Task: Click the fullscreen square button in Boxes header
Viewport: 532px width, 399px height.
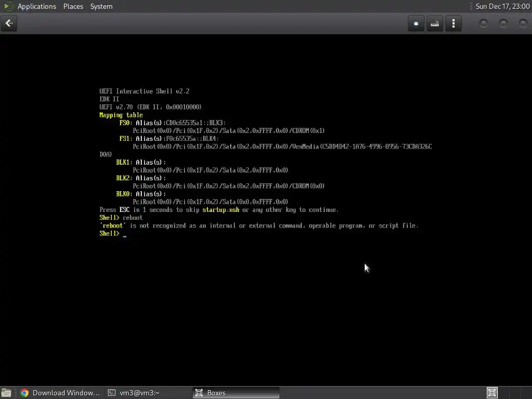Action: (x=416, y=23)
